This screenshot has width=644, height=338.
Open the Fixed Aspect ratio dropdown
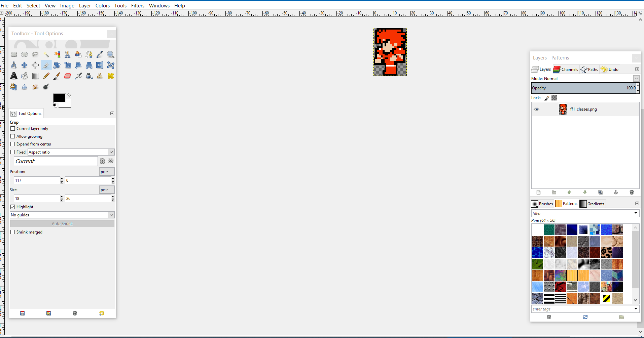111,152
